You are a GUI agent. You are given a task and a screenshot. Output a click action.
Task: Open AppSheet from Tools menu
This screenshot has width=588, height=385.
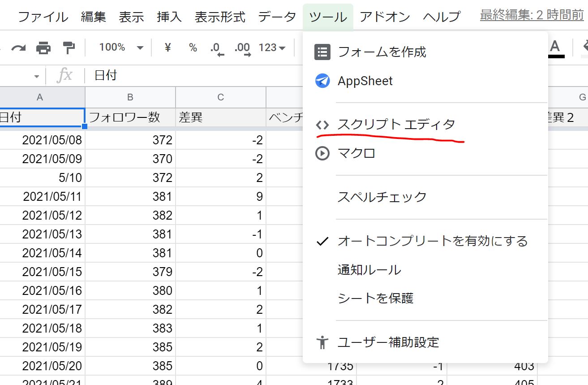pyautogui.click(x=365, y=81)
